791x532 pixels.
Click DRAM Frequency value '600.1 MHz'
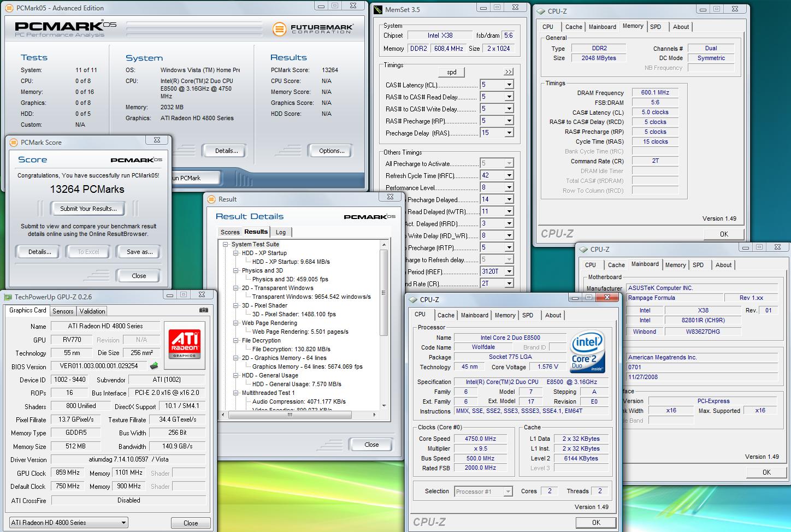click(655, 92)
